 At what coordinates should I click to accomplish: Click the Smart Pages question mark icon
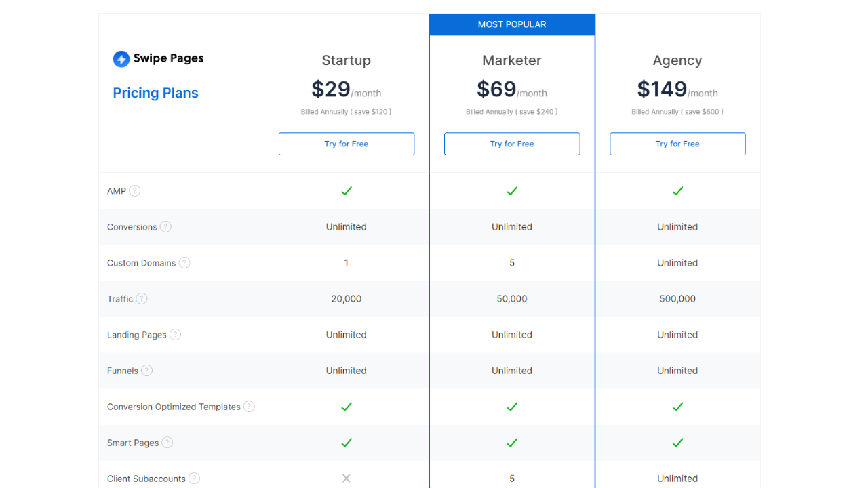click(x=167, y=443)
